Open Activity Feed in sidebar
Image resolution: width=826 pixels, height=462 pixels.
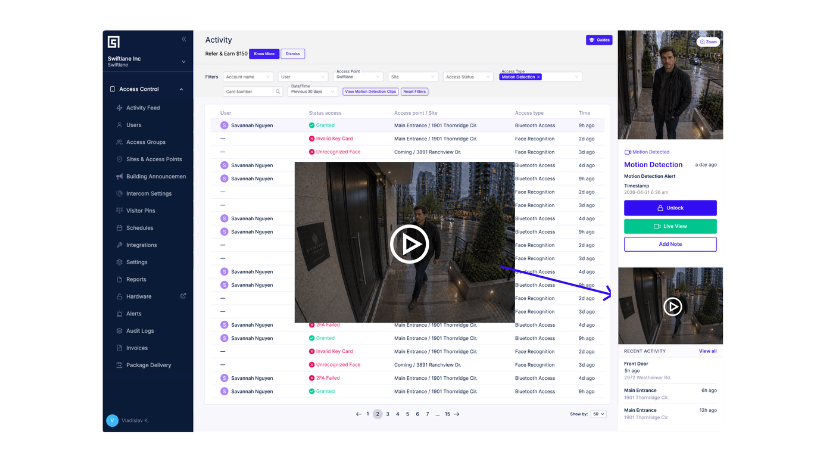[143, 107]
